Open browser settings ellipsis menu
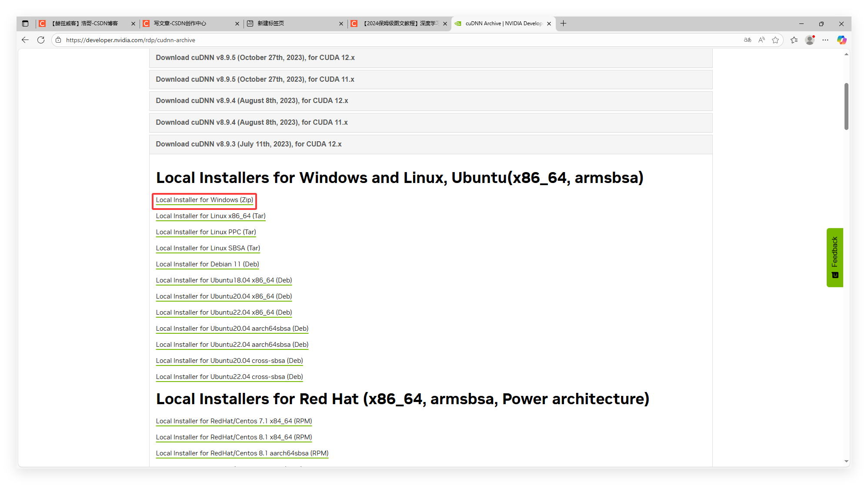The height and width of the screenshot is (485, 868). pos(825,40)
